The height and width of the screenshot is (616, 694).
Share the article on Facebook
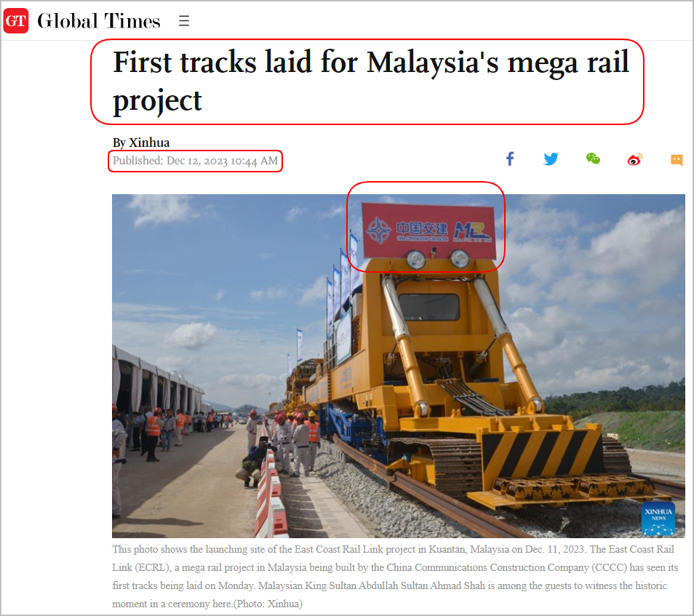tap(510, 159)
